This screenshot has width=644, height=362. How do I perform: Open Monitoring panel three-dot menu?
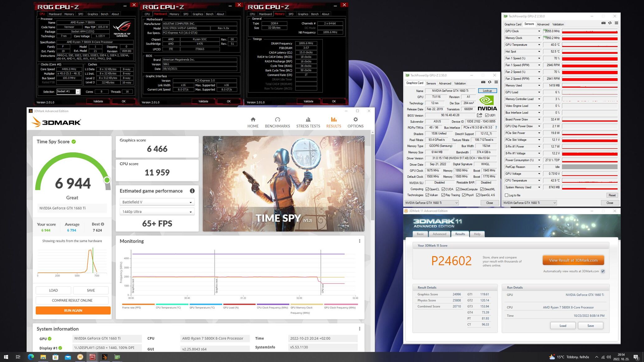tap(359, 241)
